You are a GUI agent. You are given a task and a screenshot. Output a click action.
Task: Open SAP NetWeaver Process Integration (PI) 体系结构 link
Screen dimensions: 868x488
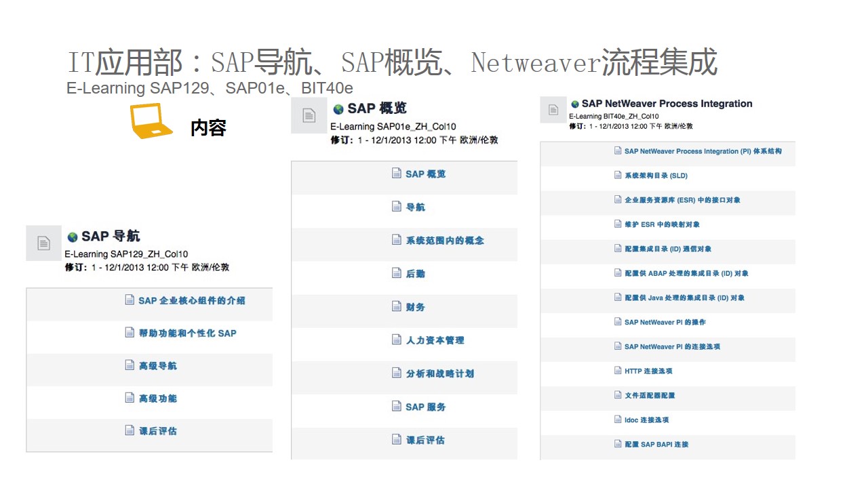[x=703, y=151]
